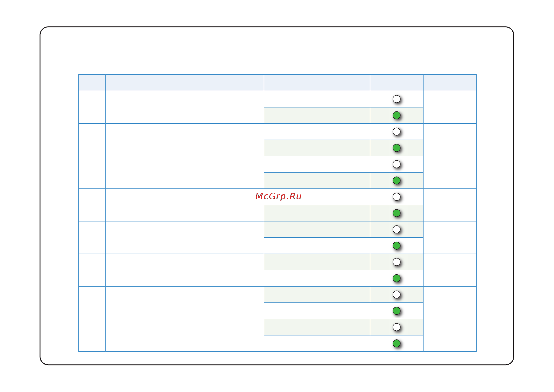Viewport: 554px width, 392px height.
Task: Click the white indicator circle in the first row group
Action: [x=397, y=99]
